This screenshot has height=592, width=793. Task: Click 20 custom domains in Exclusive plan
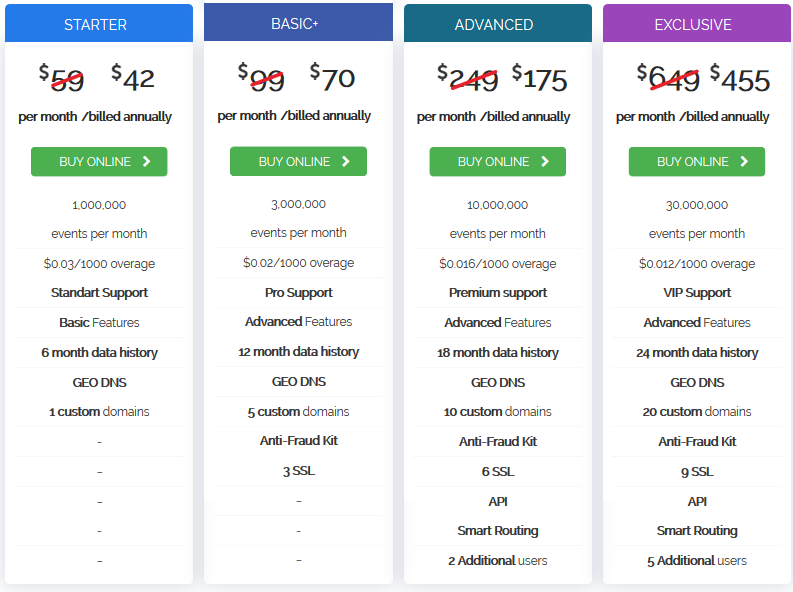(697, 412)
